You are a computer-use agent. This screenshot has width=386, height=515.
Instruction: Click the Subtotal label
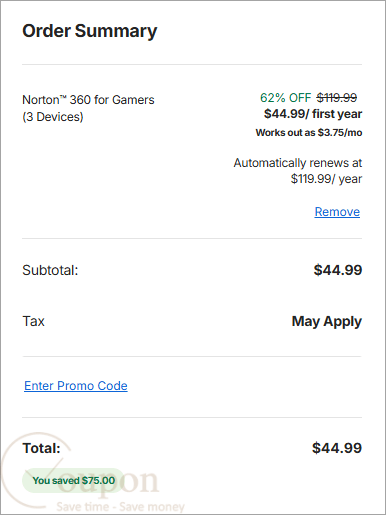(x=50, y=270)
